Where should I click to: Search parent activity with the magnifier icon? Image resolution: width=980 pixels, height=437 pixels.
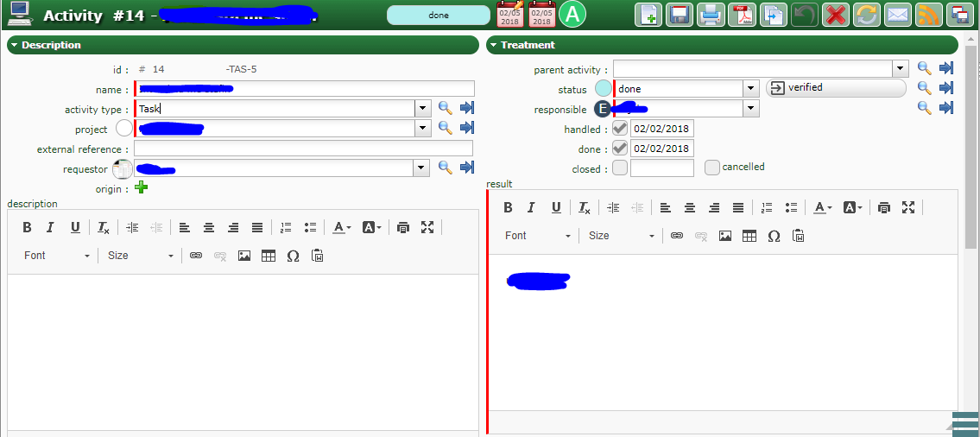(x=925, y=68)
